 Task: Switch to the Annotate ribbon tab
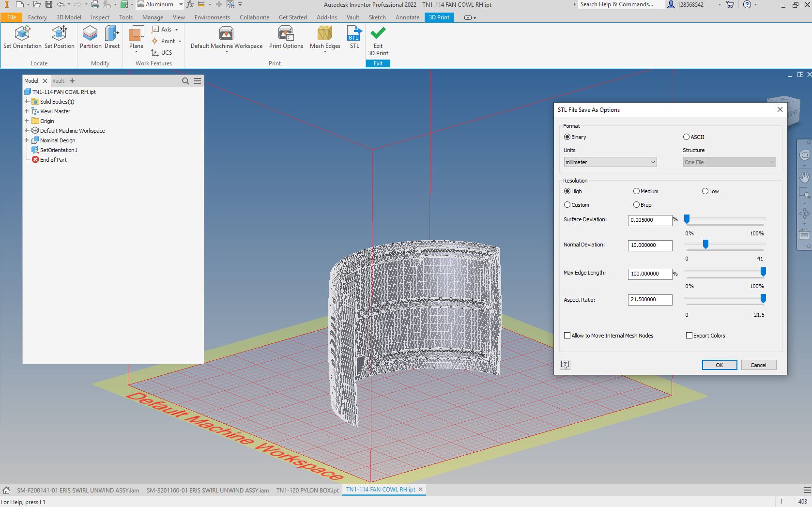[407, 17]
